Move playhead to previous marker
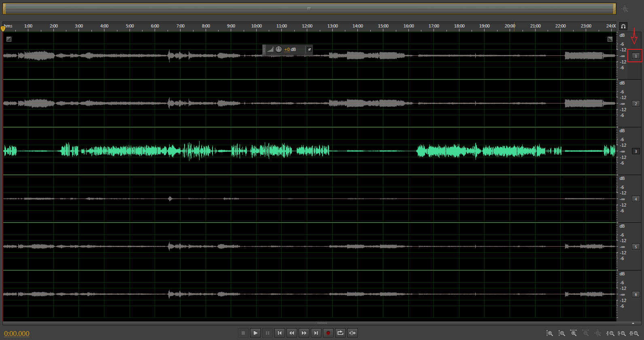This screenshot has height=340, width=644. point(279,333)
